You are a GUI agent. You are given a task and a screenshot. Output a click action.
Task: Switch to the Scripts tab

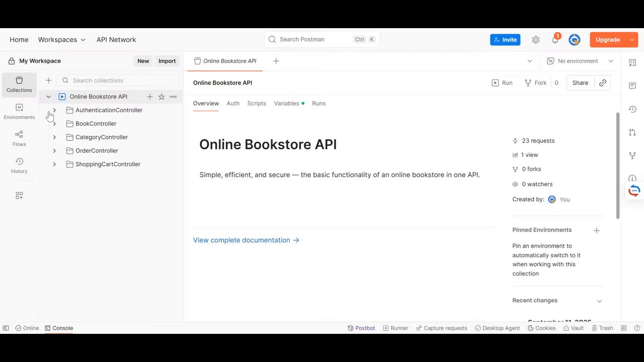[x=257, y=104]
